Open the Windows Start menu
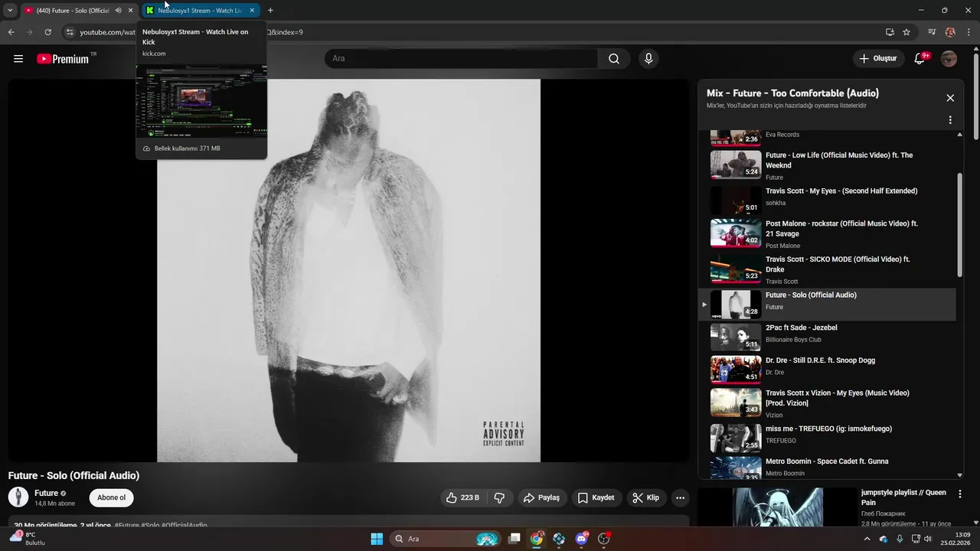The width and height of the screenshot is (980, 551). (x=377, y=539)
